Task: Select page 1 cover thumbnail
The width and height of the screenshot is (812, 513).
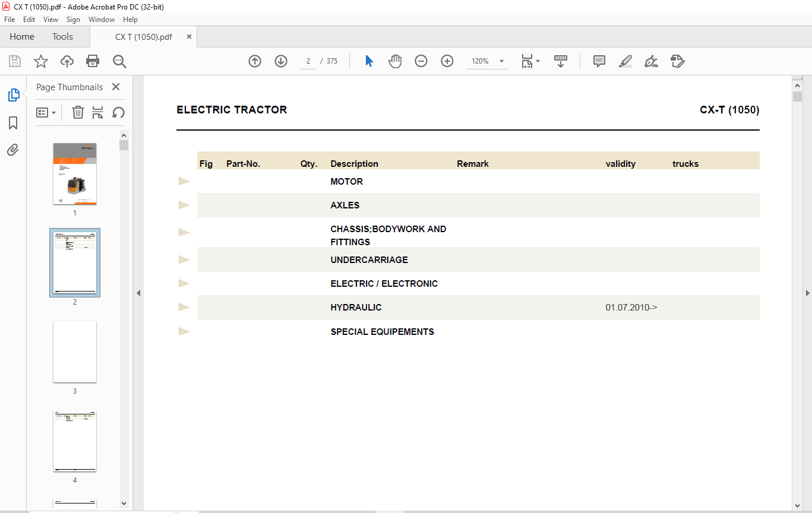Action: coord(75,173)
